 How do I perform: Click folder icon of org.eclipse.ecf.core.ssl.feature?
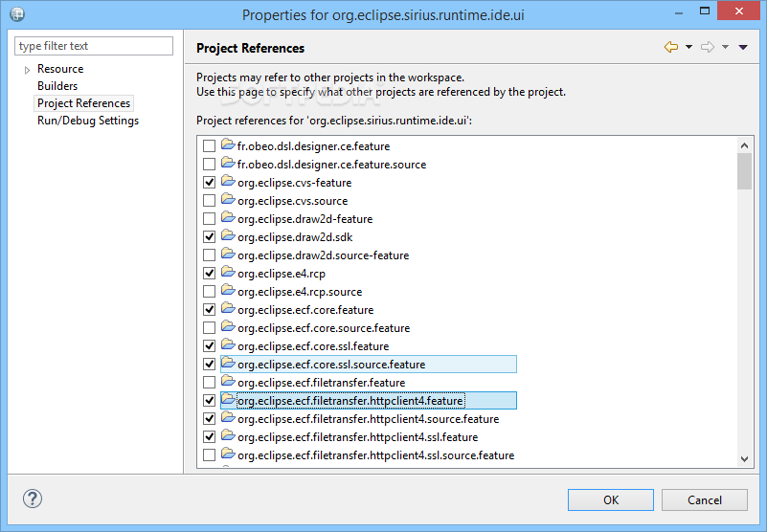228,344
